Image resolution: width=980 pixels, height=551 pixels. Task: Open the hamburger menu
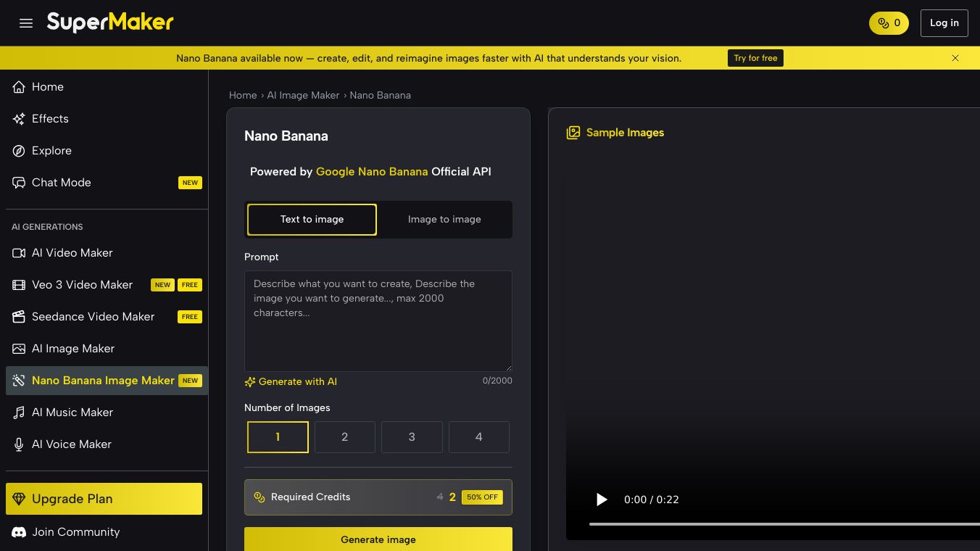click(x=26, y=23)
